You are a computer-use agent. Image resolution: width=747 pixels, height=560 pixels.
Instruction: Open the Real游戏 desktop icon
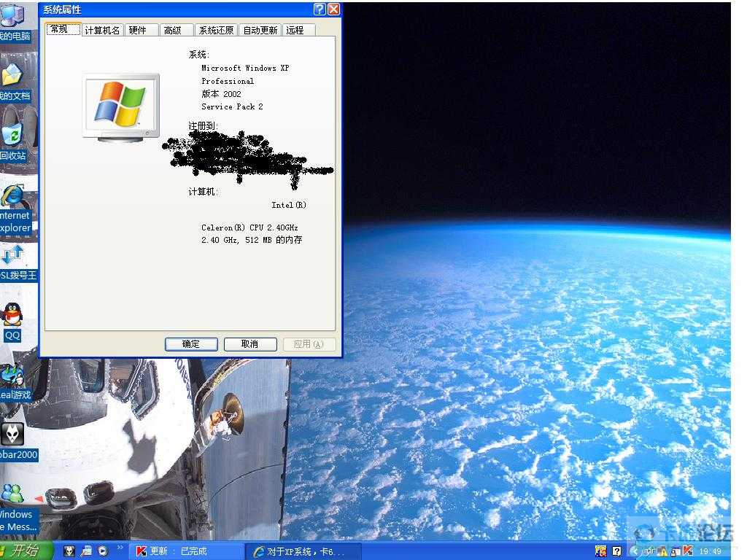tap(15, 382)
